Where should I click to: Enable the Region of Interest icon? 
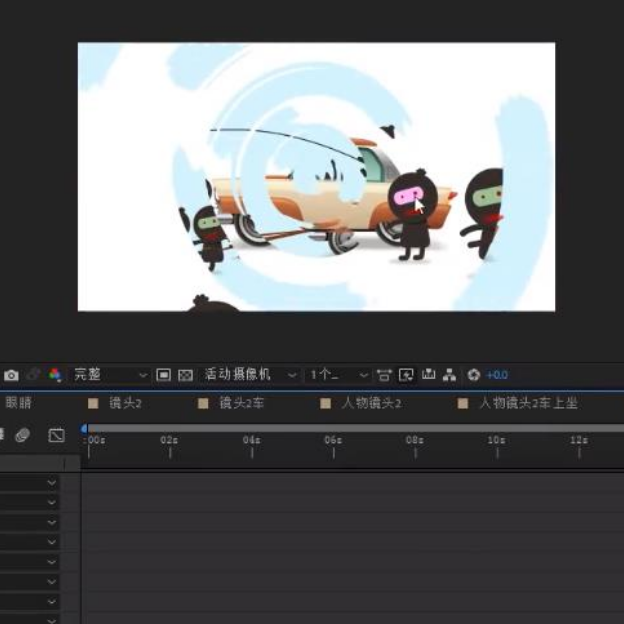(164, 375)
